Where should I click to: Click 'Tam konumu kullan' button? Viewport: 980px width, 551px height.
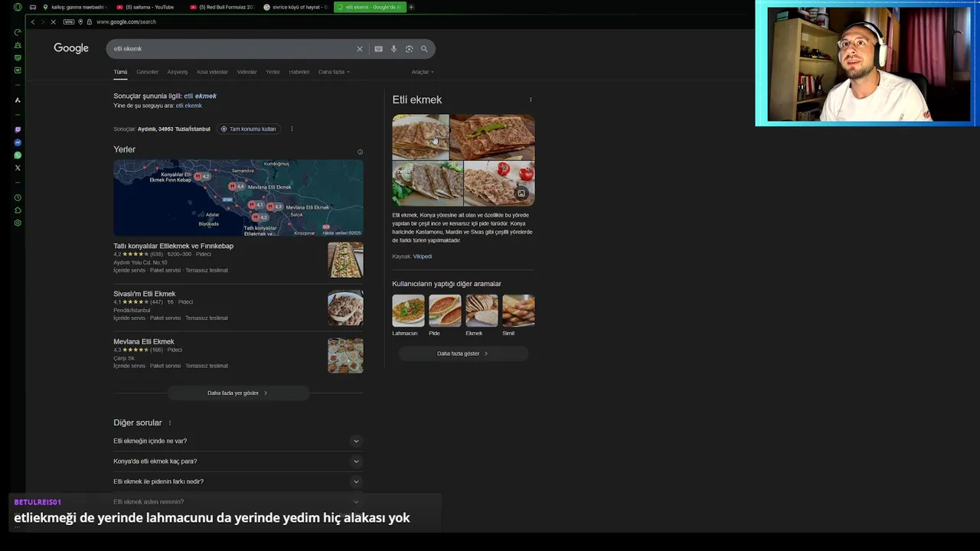point(248,129)
